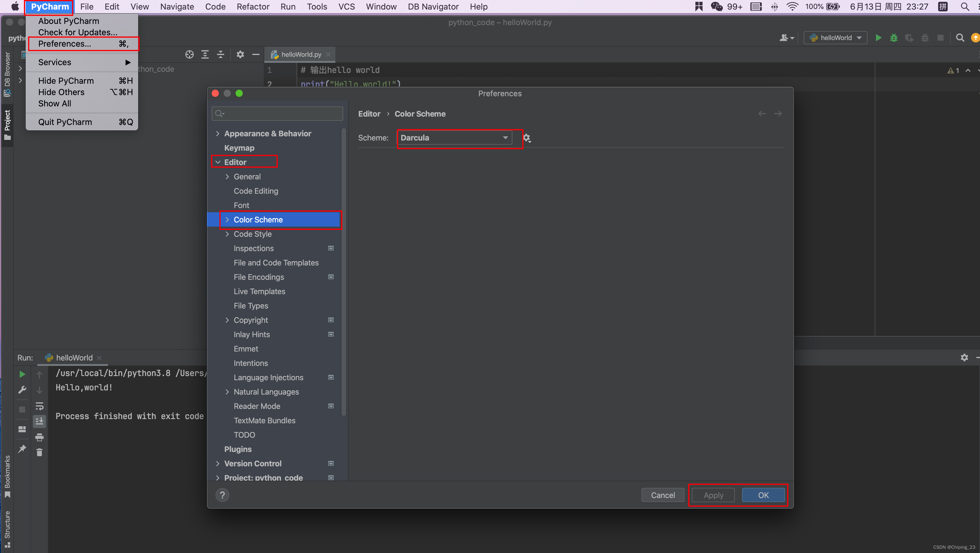Screen dimensions: 980x553
Task: Click the Apply button in Preferences
Action: coord(713,495)
